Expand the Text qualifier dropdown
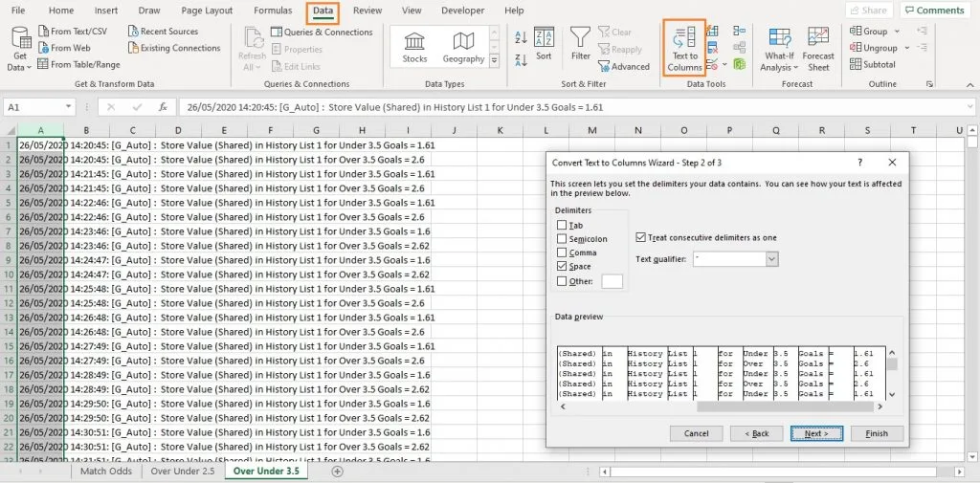The image size is (980, 483). coord(772,258)
